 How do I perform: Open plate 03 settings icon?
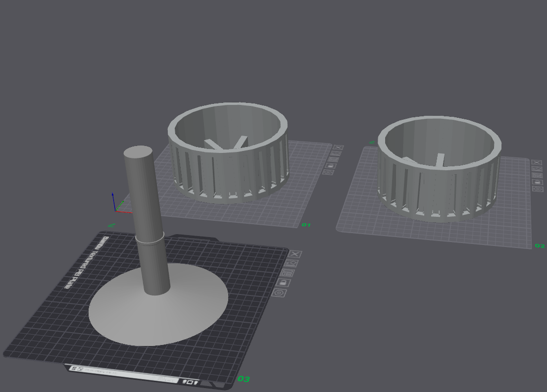[279, 292]
